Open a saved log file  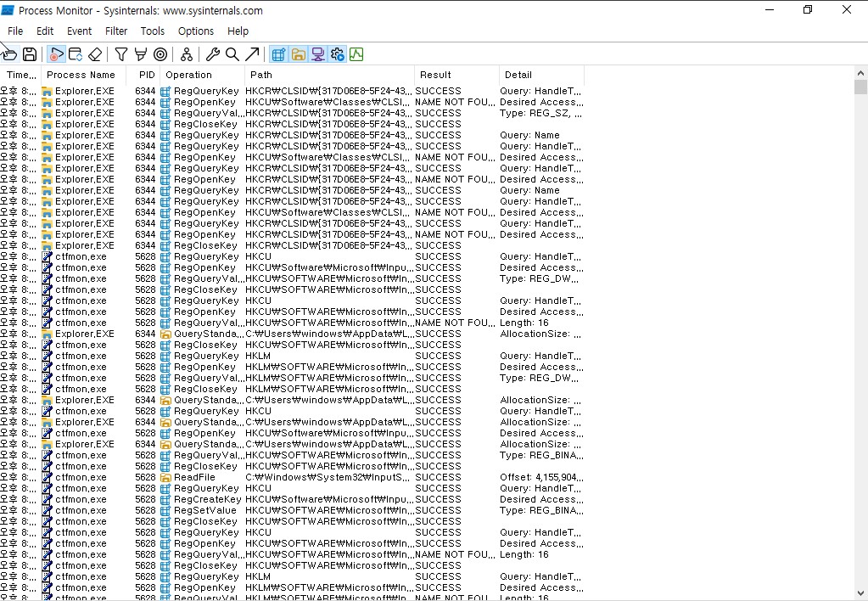[10, 54]
